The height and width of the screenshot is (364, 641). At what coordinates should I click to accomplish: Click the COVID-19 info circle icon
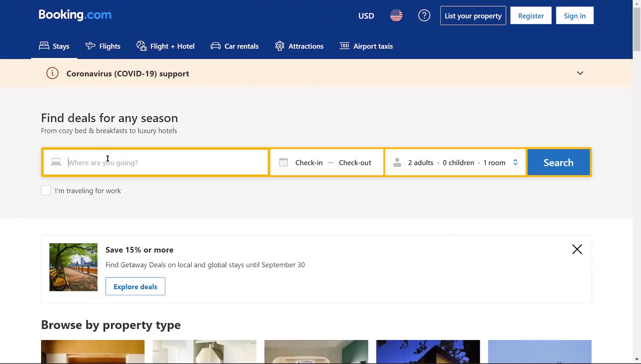click(52, 73)
